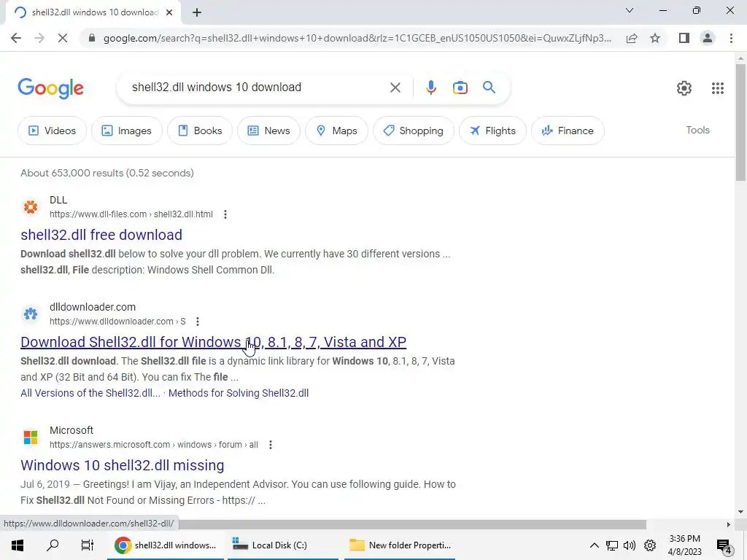Open 'Download Shell32.dll for Windows 10' link
The width and height of the screenshot is (747, 560).
point(214,342)
